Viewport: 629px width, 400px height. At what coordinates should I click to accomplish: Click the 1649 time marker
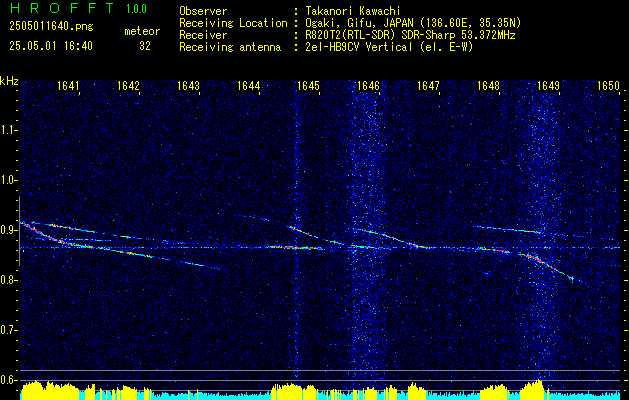pyautogui.click(x=548, y=86)
